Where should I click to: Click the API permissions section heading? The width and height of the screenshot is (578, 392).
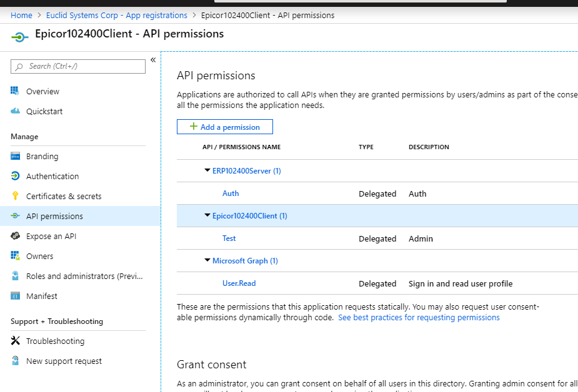click(216, 76)
